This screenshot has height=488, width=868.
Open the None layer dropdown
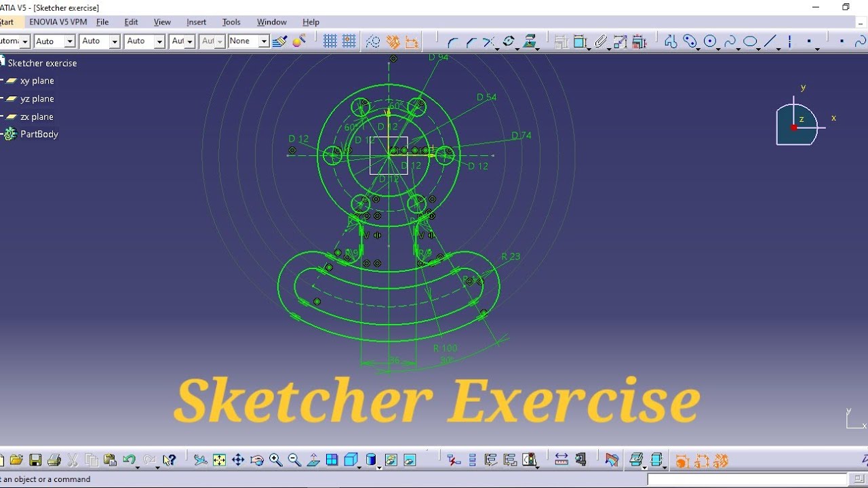[264, 41]
